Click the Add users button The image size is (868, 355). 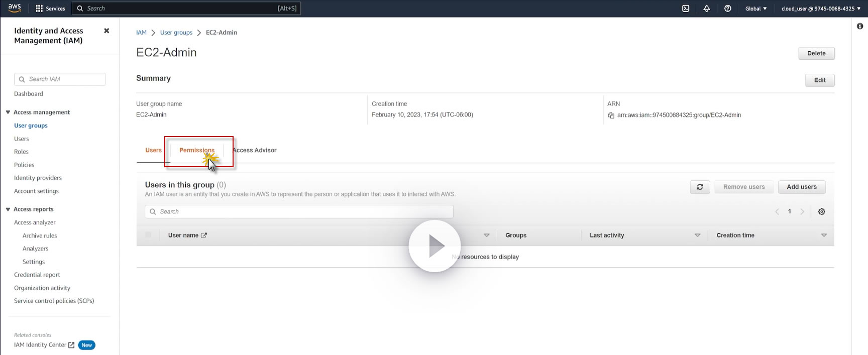[802, 187]
